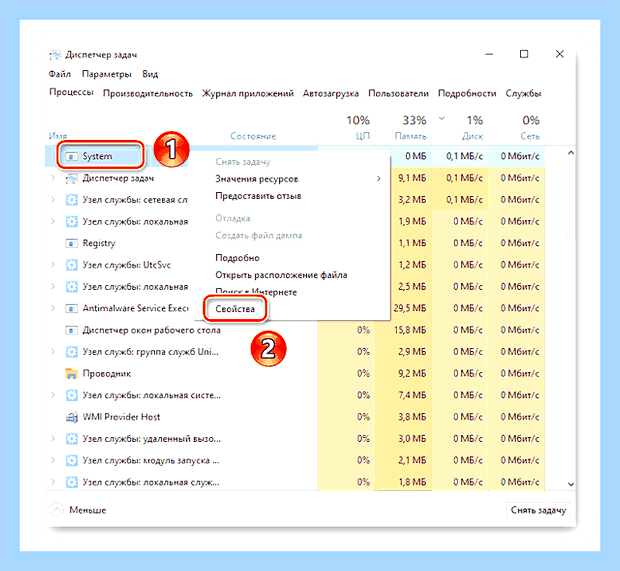Switch to the Журнал приложений tab
The width and height of the screenshot is (620, 571).
(x=248, y=94)
